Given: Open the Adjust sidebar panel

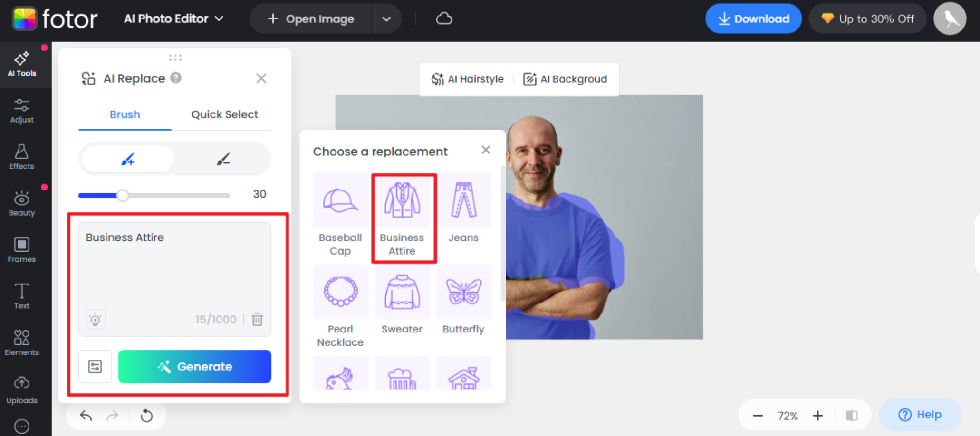Looking at the screenshot, I should tap(22, 111).
